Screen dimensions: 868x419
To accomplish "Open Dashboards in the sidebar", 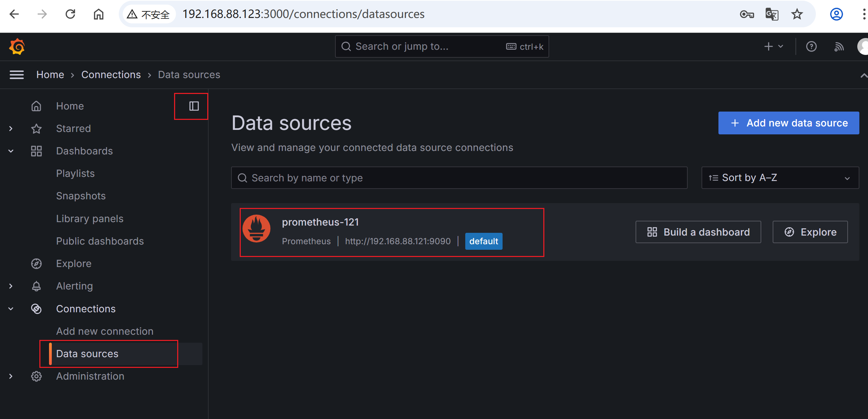I will 85,151.
